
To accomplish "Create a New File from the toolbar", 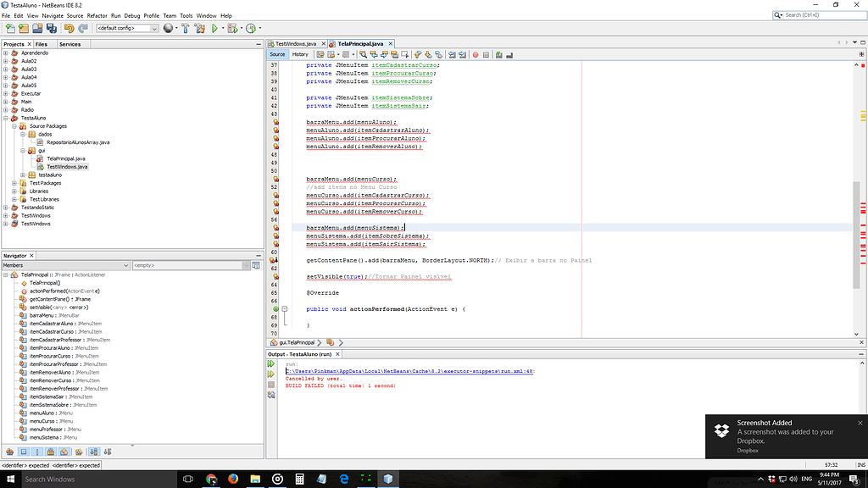I will (x=10, y=27).
